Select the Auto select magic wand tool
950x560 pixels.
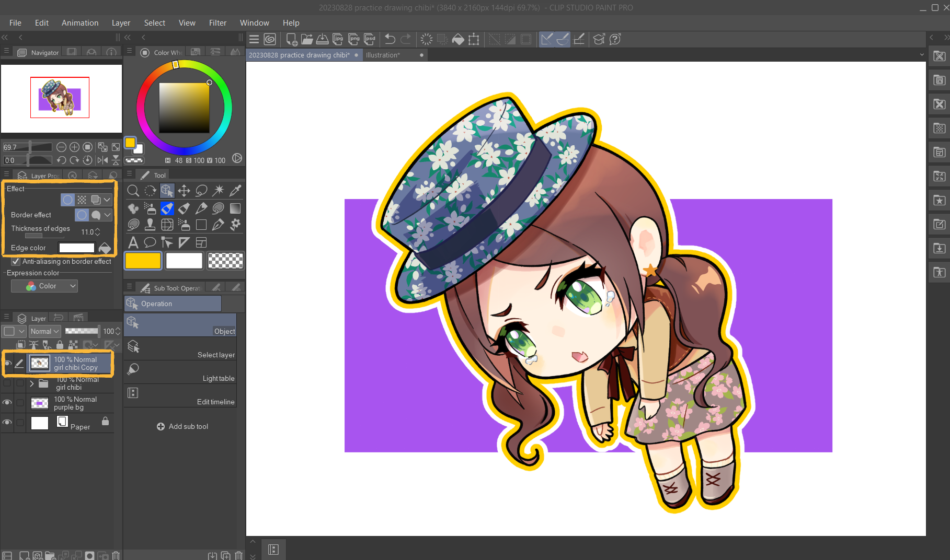coord(219,191)
